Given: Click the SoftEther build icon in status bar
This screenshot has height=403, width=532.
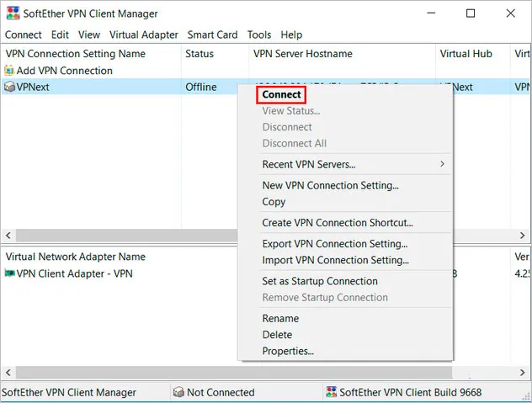Looking at the screenshot, I should [330, 392].
